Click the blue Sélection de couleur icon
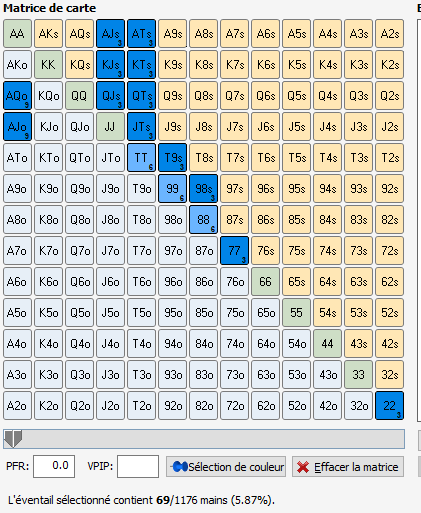 point(179,467)
